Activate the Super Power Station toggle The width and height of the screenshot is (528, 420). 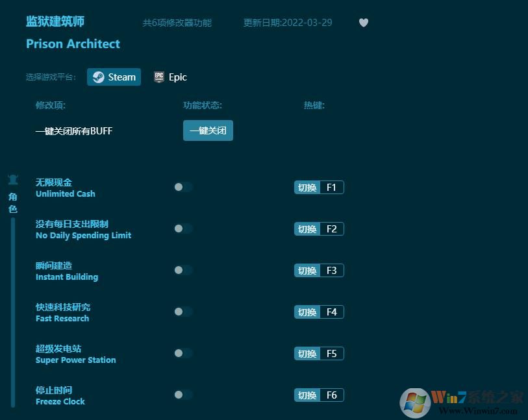182,353
